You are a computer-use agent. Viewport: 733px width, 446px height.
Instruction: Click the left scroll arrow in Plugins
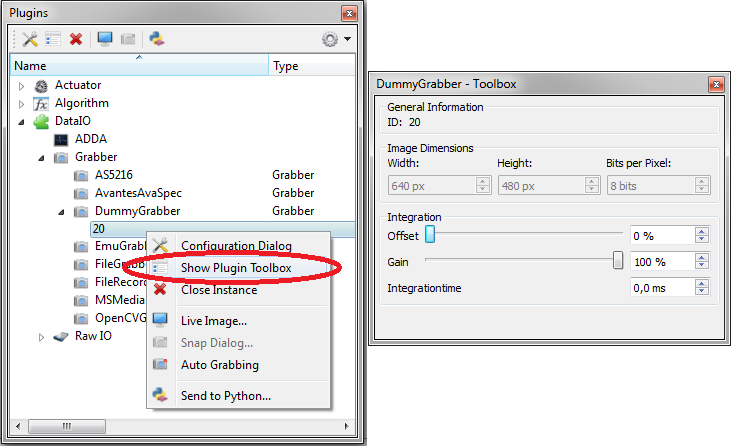(18, 426)
